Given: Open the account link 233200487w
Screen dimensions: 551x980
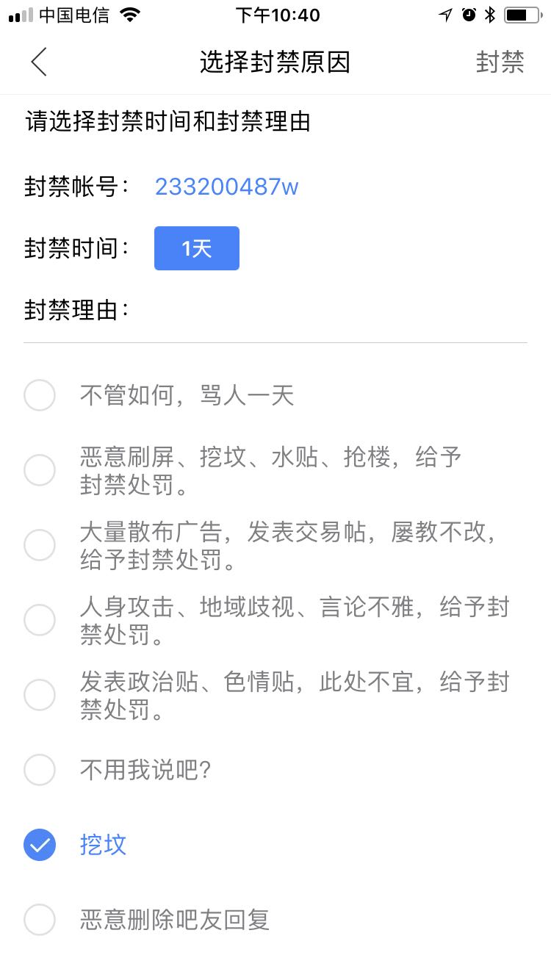Looking at the screenshot, I should coord(226,187).
